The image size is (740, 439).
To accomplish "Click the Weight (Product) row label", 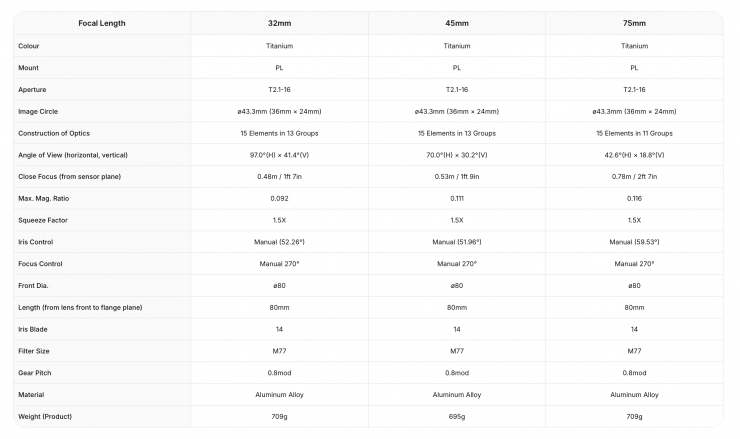I will click(x=45, y=416).
